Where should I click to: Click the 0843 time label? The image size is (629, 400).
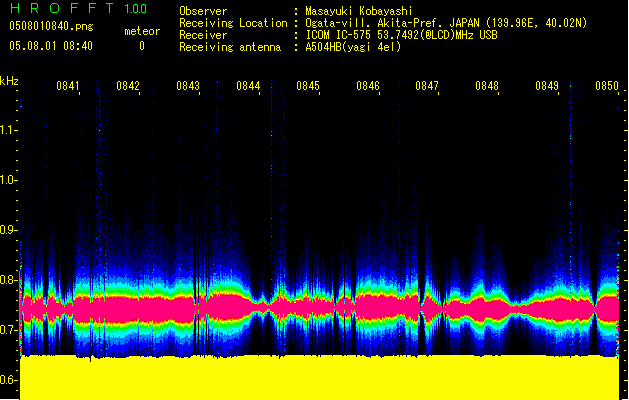(x=188, y=87)
